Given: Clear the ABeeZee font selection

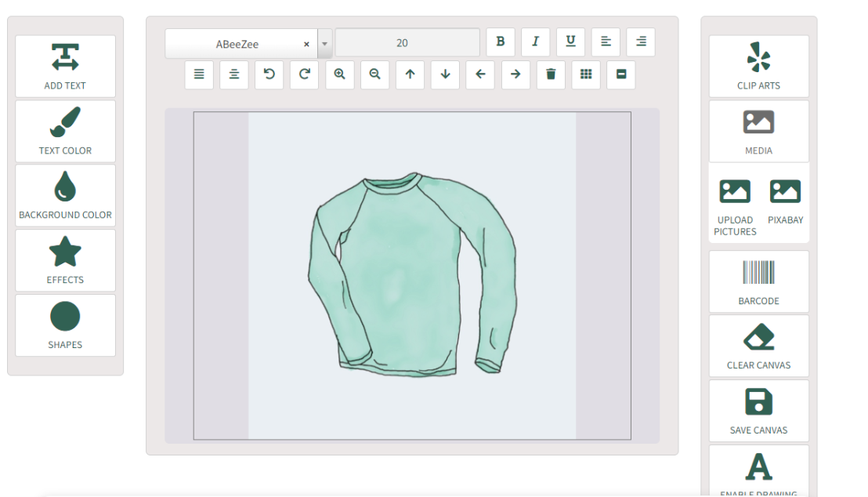Looking at the screenshot, I should coord(306,45).
